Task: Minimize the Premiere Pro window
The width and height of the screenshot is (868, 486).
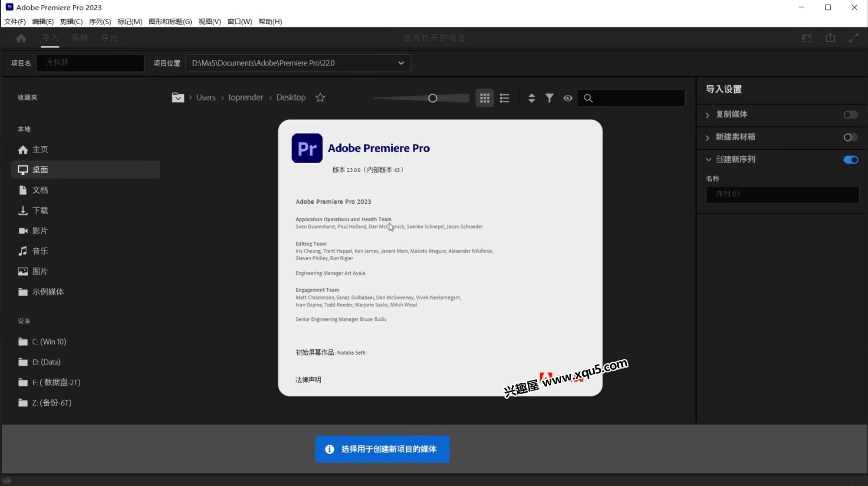Action: click(802, 7)
